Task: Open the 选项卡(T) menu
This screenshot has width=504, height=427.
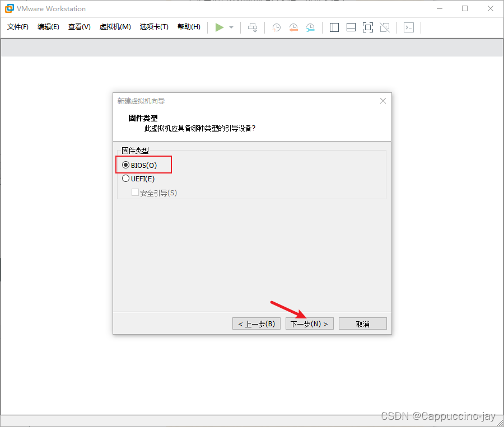Action: 154,27
